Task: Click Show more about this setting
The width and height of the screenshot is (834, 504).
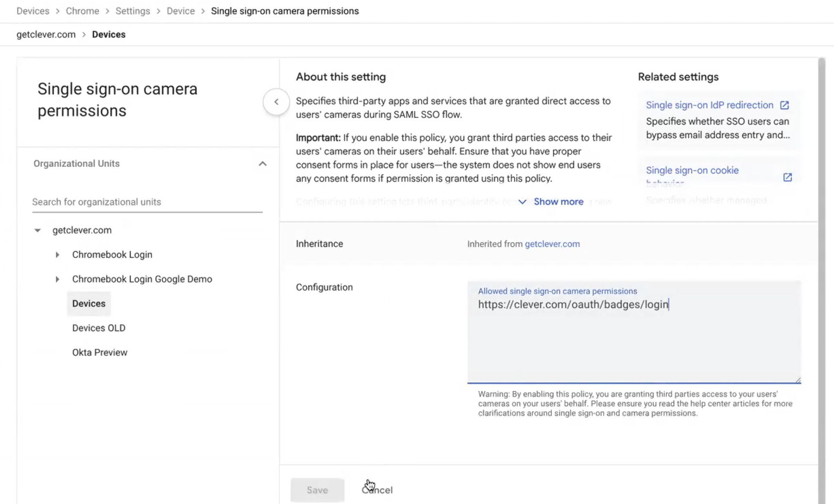Action: 558,201
